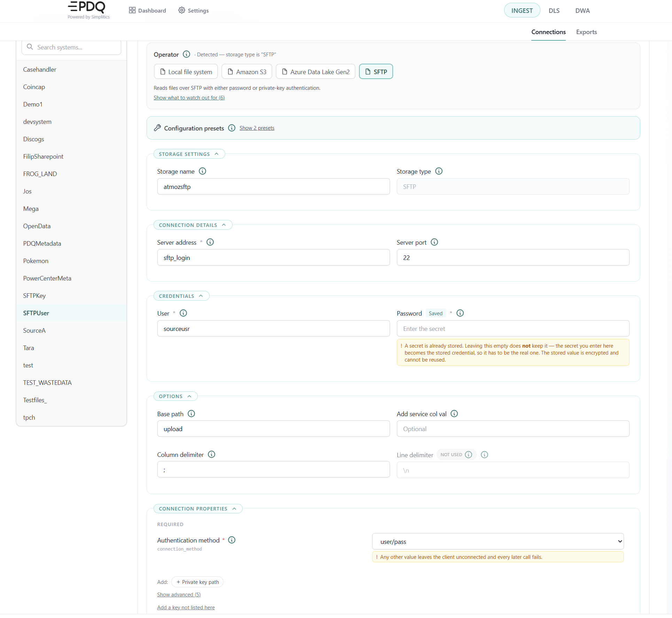Screen dimensions: 672x618
Task: Click the Add service col val info icon
Action: pyautogui.click(x=454, y=414)
